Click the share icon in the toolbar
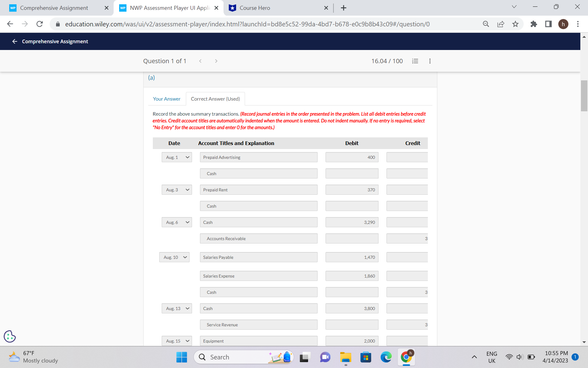The width and height of the screenshot is (588, 368). (x=500, y=24)
